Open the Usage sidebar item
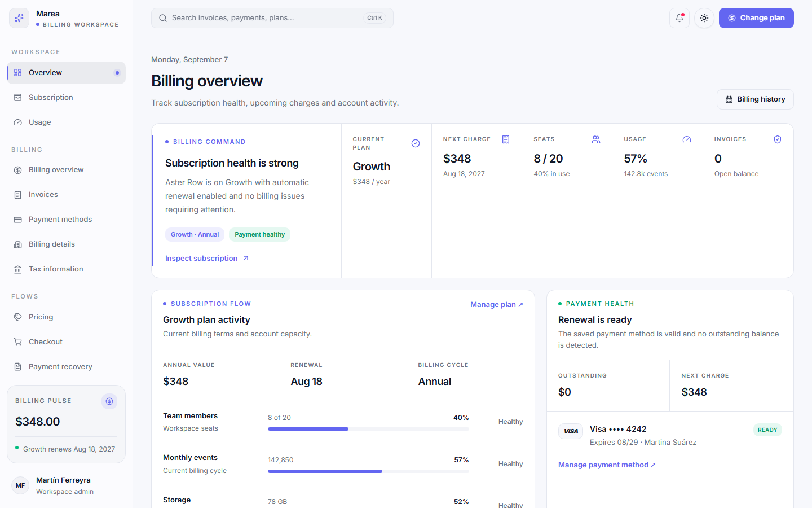Image resolution: width=812 pixels, height=508 pixels. 67,122
